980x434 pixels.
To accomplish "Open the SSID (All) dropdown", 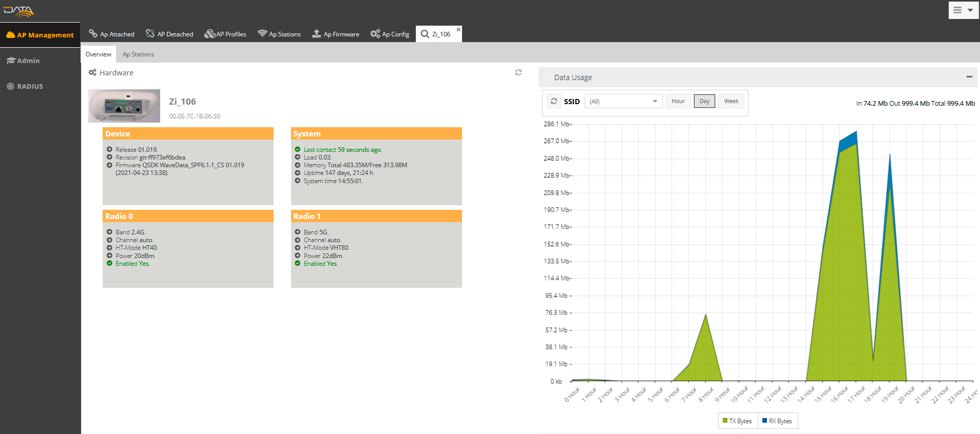I will pos(623,101).
